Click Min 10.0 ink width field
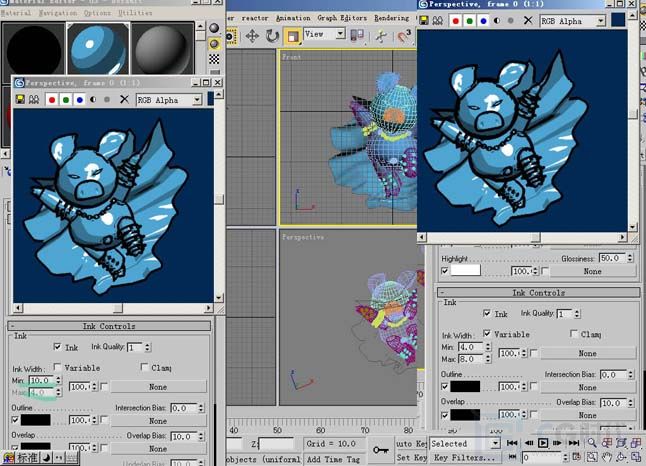The width and height of the screenshot is (646, 466). coord(42,380)
